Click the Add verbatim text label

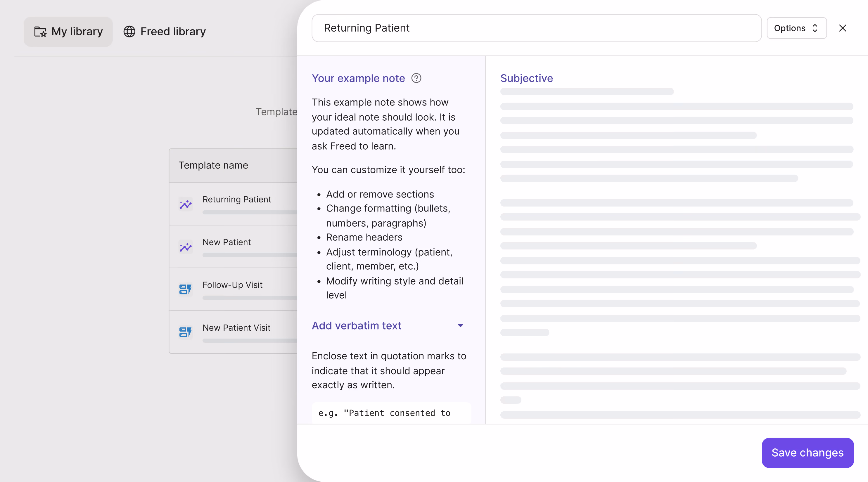tap(357, 326)
